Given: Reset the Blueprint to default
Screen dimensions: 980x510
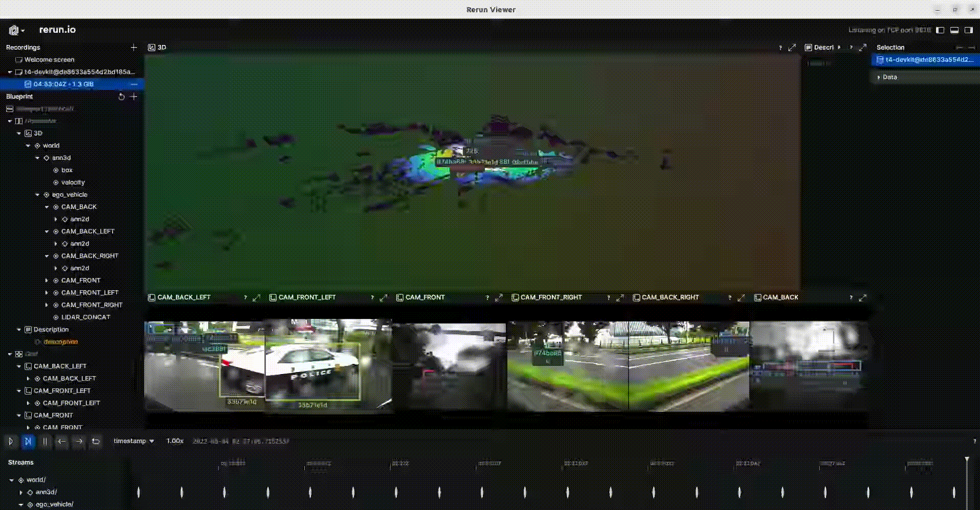Looking at the screenshot, I should (121, 97).
